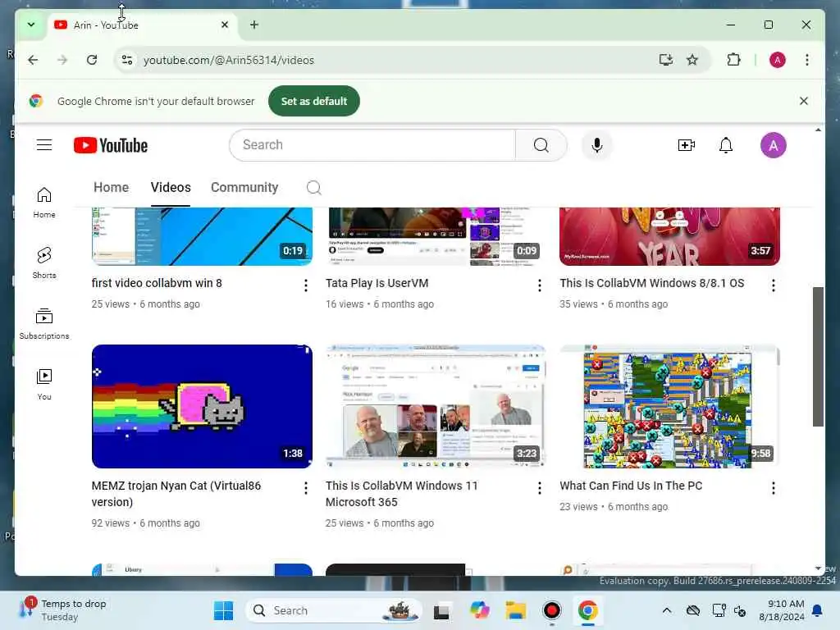This screenshot has height=630, width=840.
Task: Open This Is CollabVM Windows 8/8.1 OS title
Action: tap(651, 283)
